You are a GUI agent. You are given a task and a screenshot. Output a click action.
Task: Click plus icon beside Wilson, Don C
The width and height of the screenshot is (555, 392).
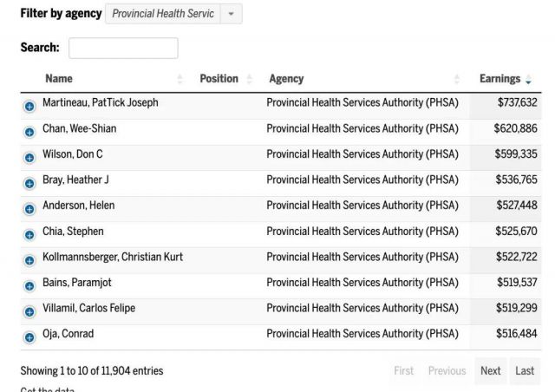pos(29,158)
